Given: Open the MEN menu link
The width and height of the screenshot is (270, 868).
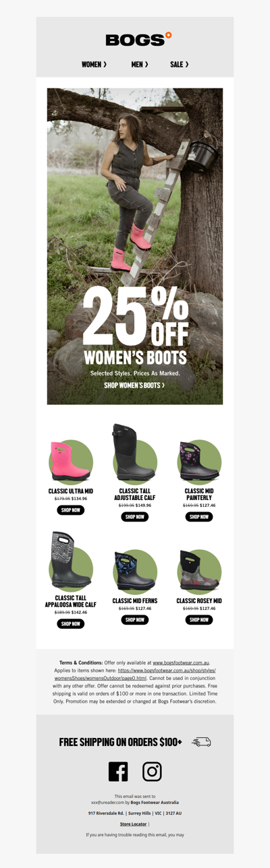Looking at the screenshot, I should 140,64.
